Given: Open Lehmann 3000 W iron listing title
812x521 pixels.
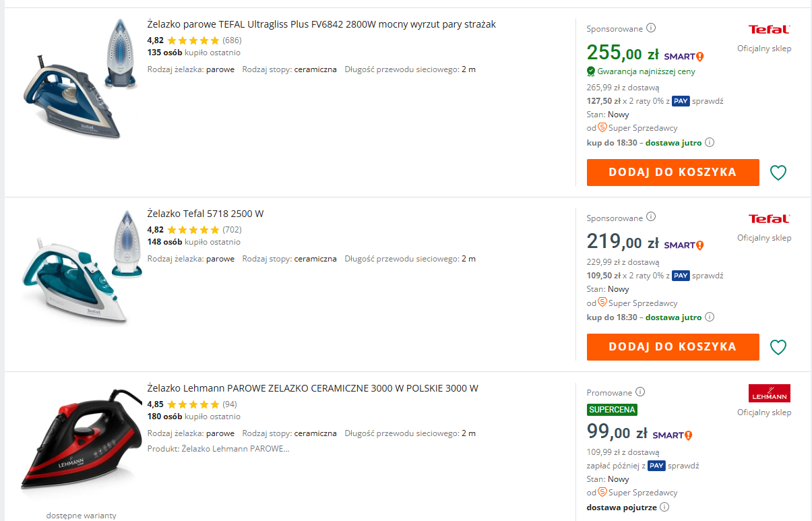Looking at the screenshot, I should coord(313,389).
